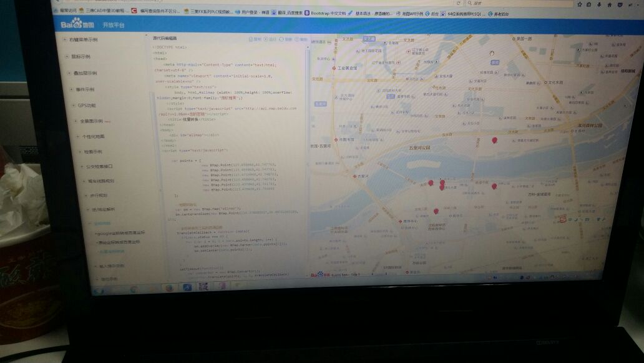The width and height of the screenshot is (644, 363).
Task: Open bookmark 养老后台
Action: pyautogui.click(x=498, y=14)
